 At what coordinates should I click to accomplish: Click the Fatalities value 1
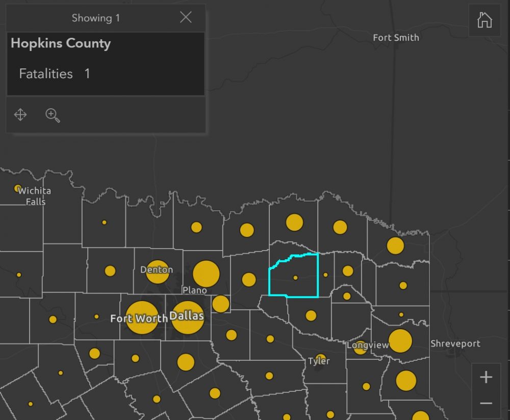pyautogui.click(x=87, y=73)
